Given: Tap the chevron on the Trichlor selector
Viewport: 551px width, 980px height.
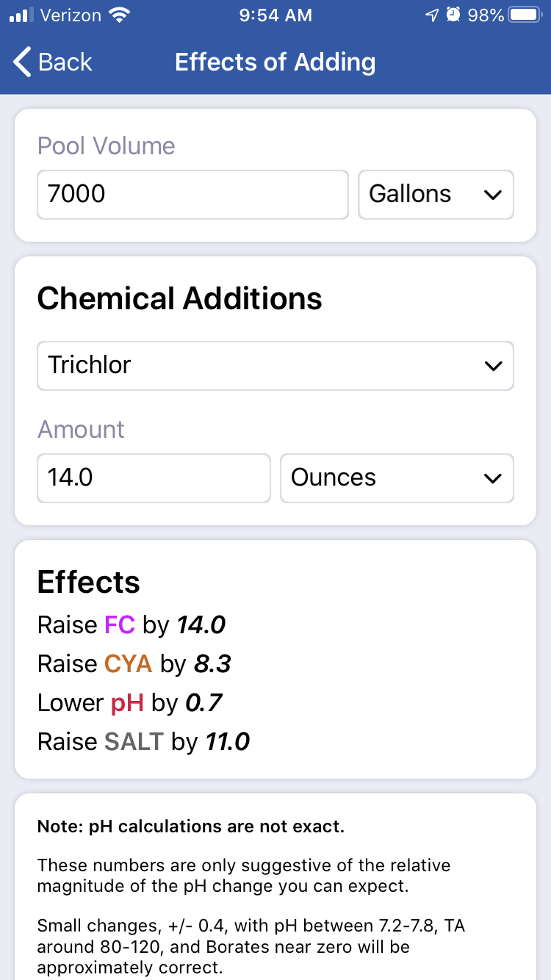Looking at the screenshot, I should pos(493,366).
